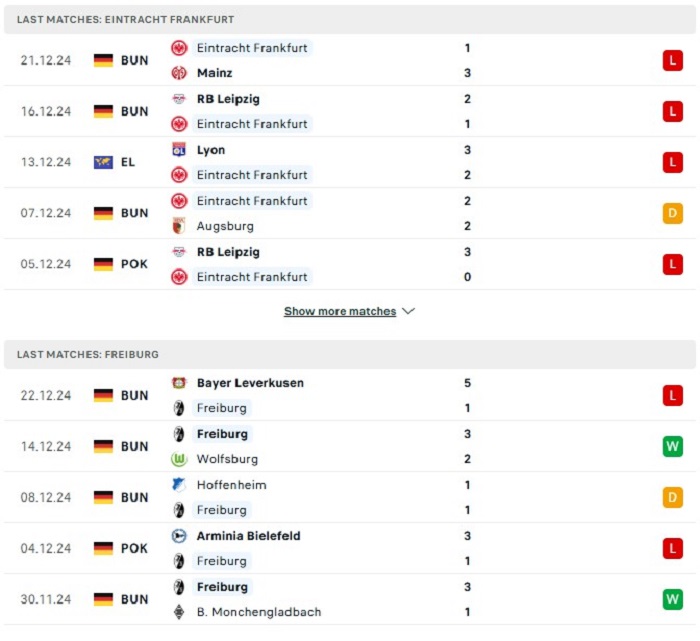Expand list with Show more matches

(x=340, y=311)
